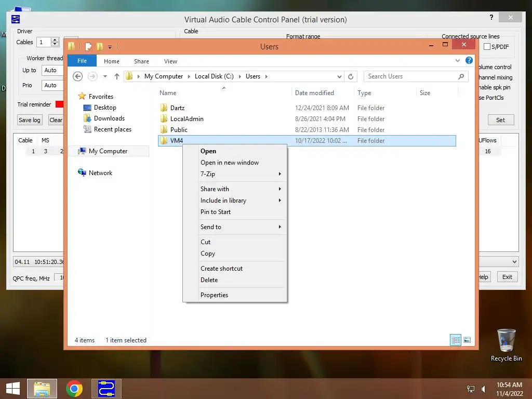Click the network tray icon
532x399 pixels.
coord(471,389)
